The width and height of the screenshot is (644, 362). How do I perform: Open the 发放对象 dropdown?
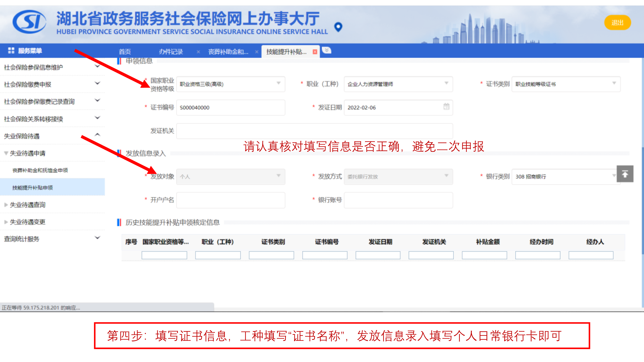(x=231, y=177)
